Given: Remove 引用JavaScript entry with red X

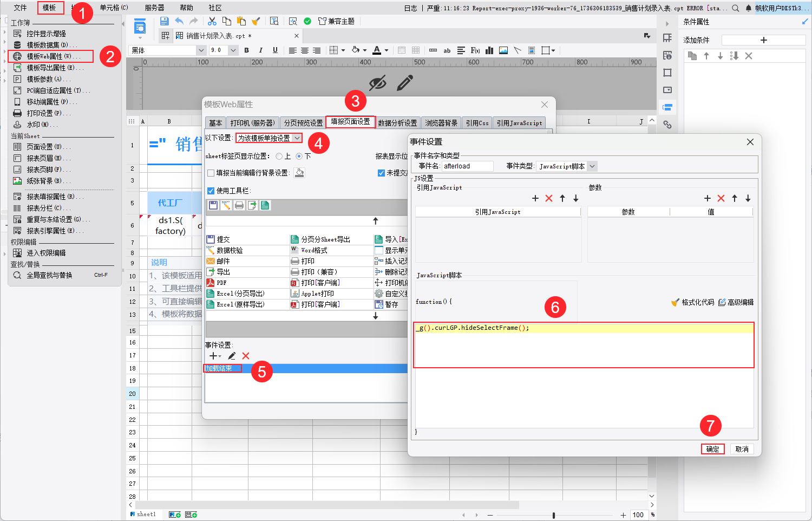Looking at the screenshot, I should (x=549, y=198).
